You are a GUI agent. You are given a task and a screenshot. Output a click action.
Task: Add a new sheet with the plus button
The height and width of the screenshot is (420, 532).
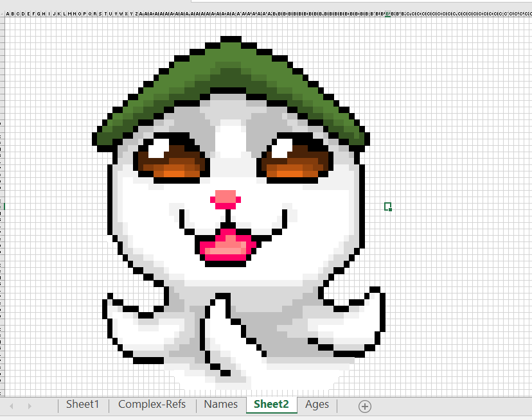pos(365,406)
